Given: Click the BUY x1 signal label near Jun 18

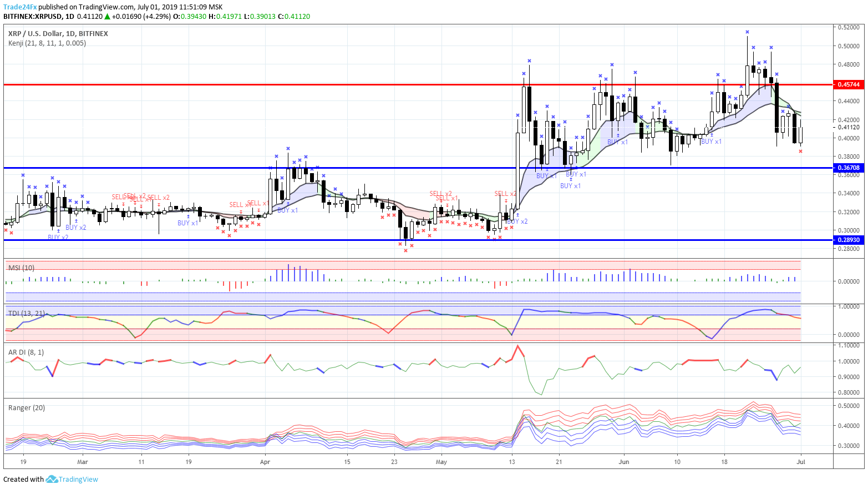Looking at the screenshot, I should pyautogui.click(x=711, y=142).
